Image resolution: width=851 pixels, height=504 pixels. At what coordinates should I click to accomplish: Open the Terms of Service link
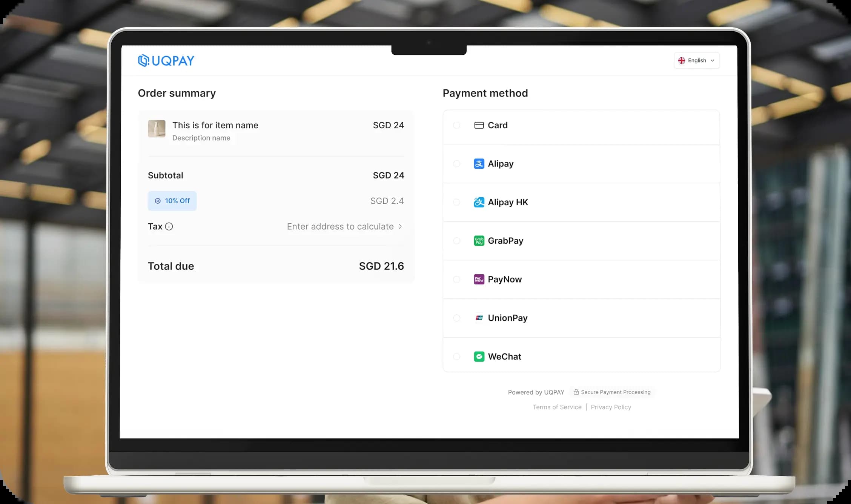pos(557,407)
